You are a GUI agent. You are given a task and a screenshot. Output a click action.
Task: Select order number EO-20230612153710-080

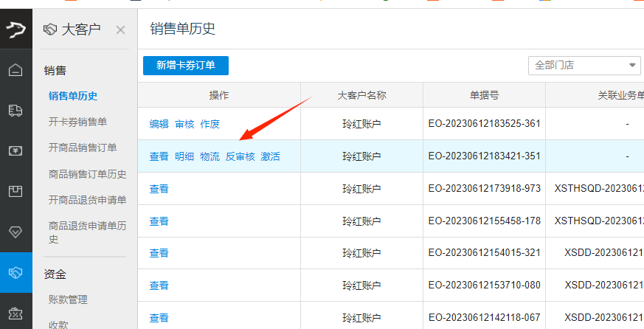pos(484,285)
